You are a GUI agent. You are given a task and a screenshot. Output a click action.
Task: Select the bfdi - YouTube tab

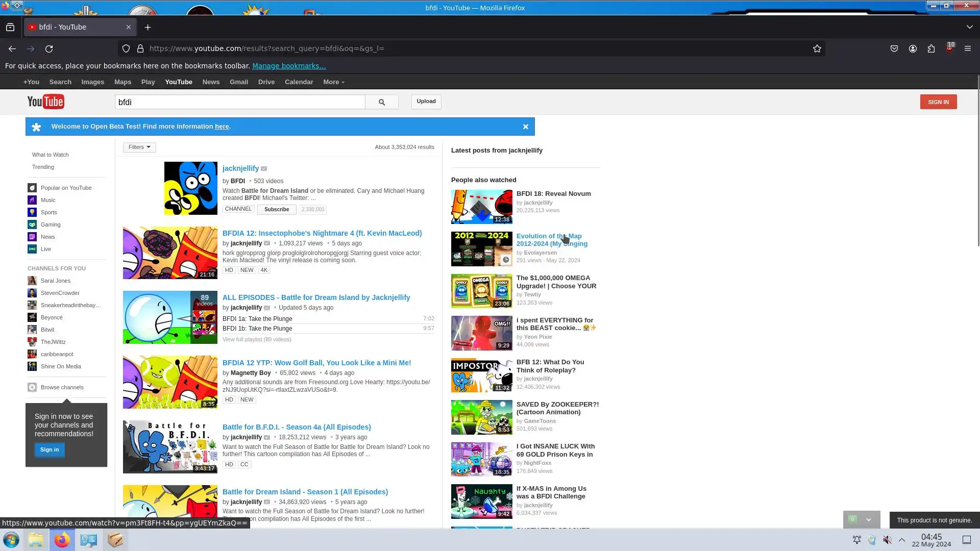(77, 27)
